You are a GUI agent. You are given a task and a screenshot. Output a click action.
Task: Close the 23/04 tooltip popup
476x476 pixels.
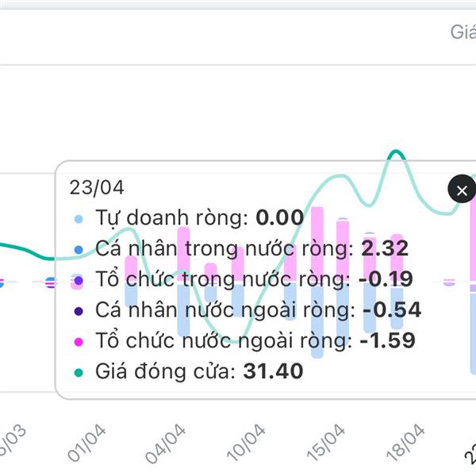[462, 190]
